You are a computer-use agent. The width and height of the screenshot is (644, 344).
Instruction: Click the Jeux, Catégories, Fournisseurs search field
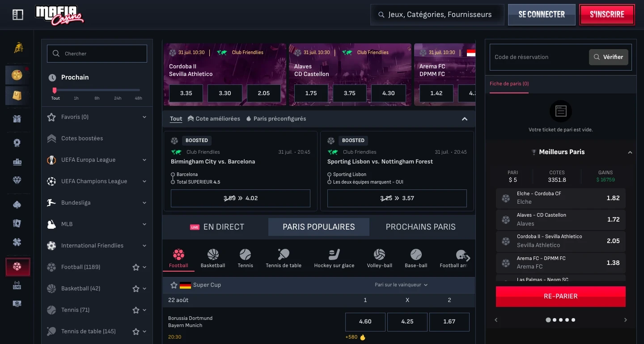coord(437,15)
